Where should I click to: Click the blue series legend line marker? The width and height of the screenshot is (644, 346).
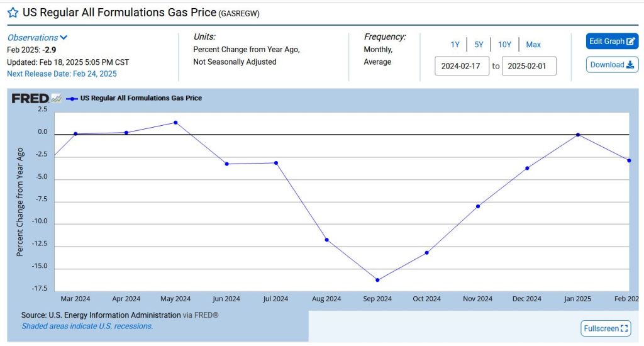72,99
